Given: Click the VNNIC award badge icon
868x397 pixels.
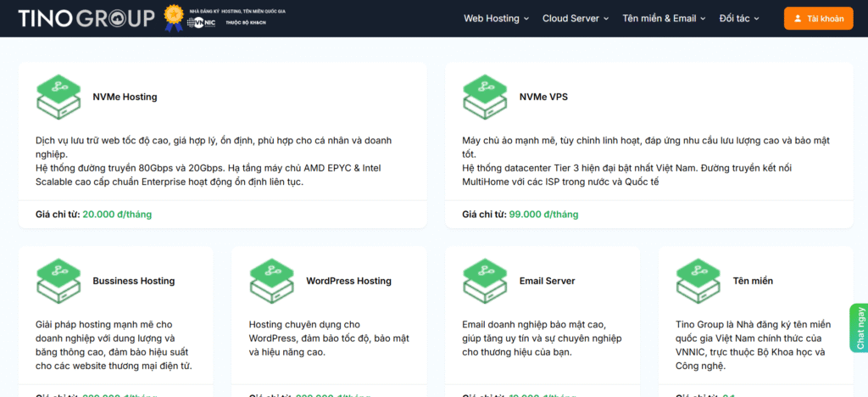Looking at the screenshot, I should point(174,18).
